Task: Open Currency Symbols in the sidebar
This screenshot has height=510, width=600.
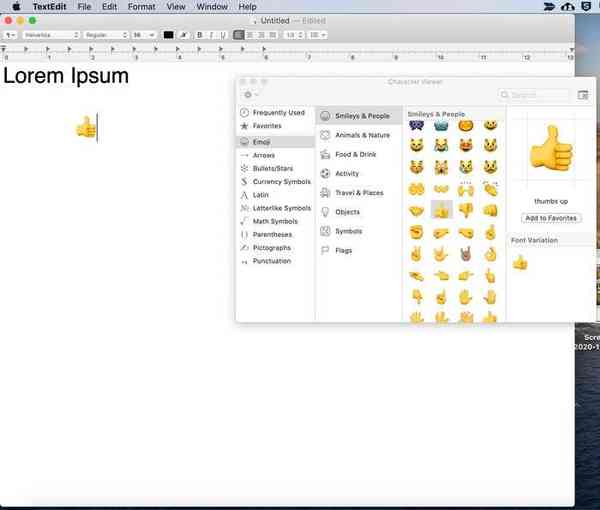Action: pos(281,182)
